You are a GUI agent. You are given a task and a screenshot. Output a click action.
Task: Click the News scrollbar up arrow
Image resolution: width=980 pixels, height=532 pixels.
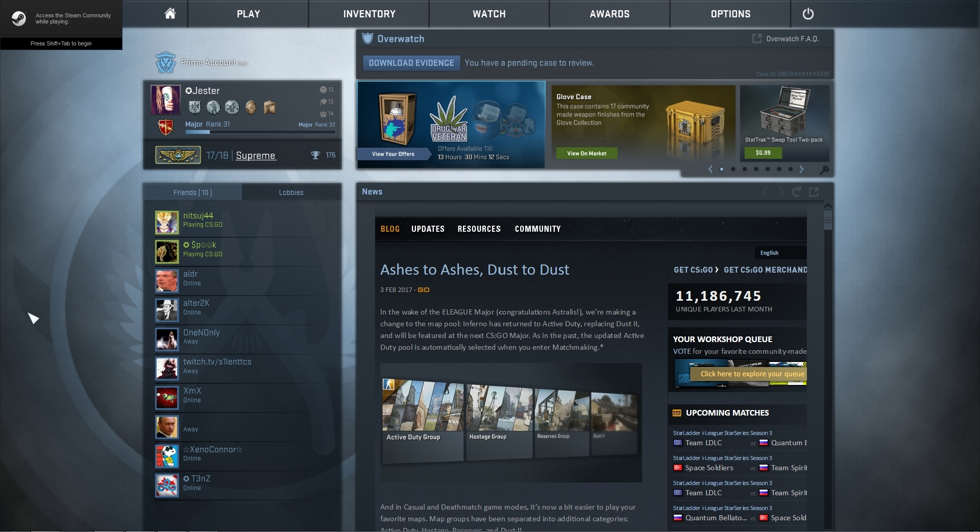(828, 206)
